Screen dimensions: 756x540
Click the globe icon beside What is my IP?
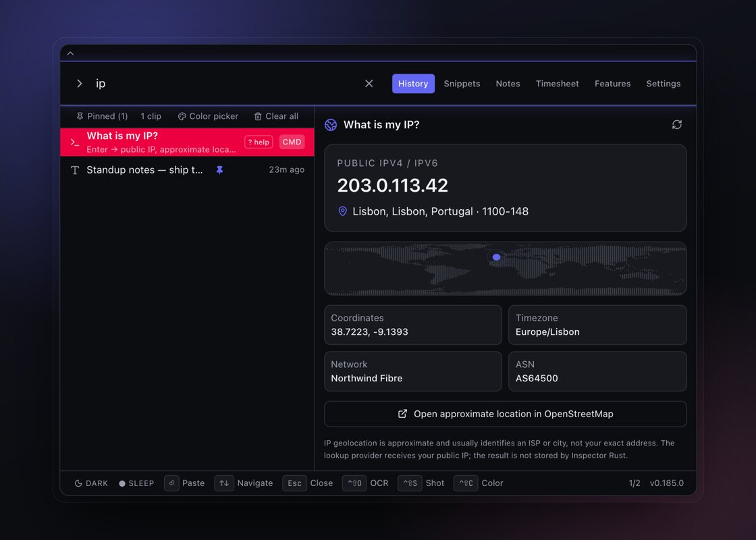331,125
